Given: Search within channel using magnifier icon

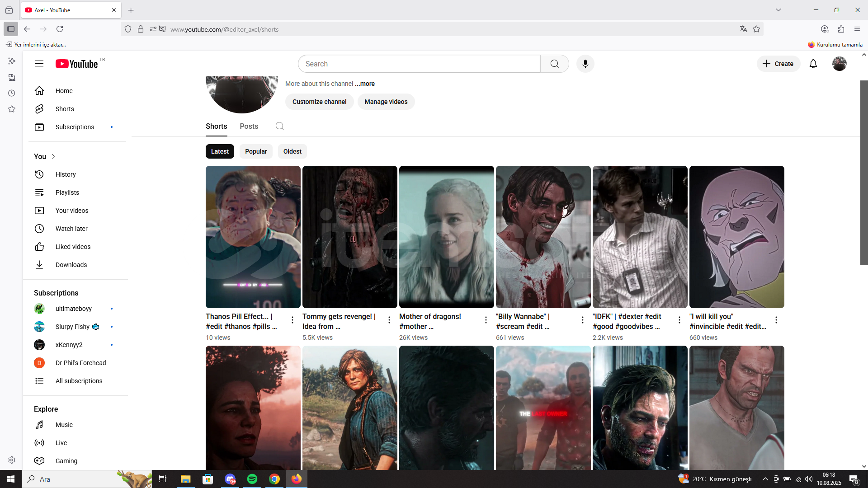Looking at the screenshot, I should tap(280, 126).
